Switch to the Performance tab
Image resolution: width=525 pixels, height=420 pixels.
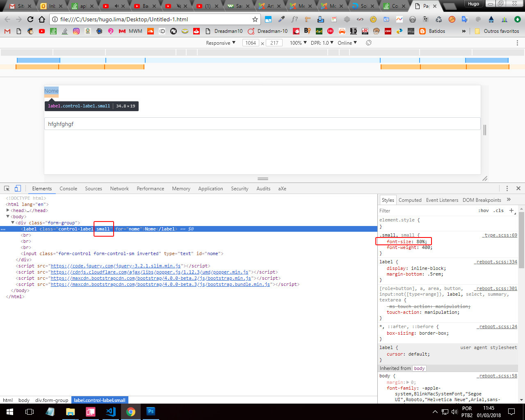pos(151,189)
